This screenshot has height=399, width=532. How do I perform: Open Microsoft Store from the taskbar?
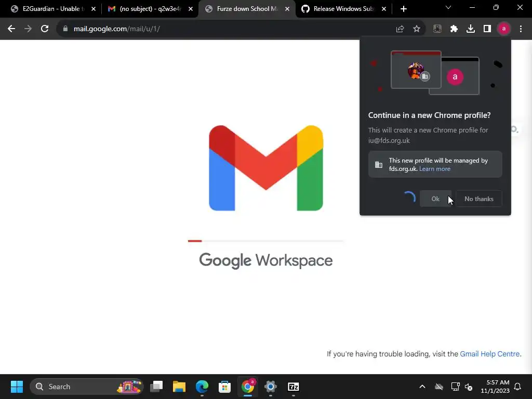(224, 387)
